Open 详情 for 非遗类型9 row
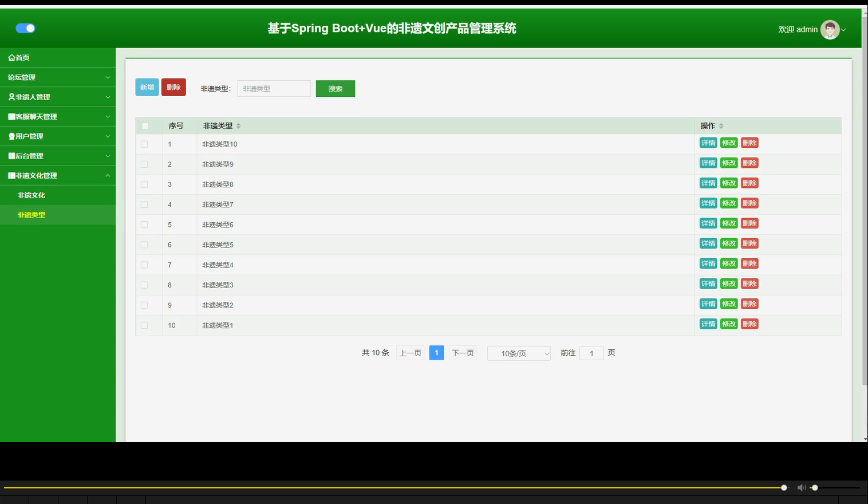Viewport: 868px width, 504px height. 708,163
